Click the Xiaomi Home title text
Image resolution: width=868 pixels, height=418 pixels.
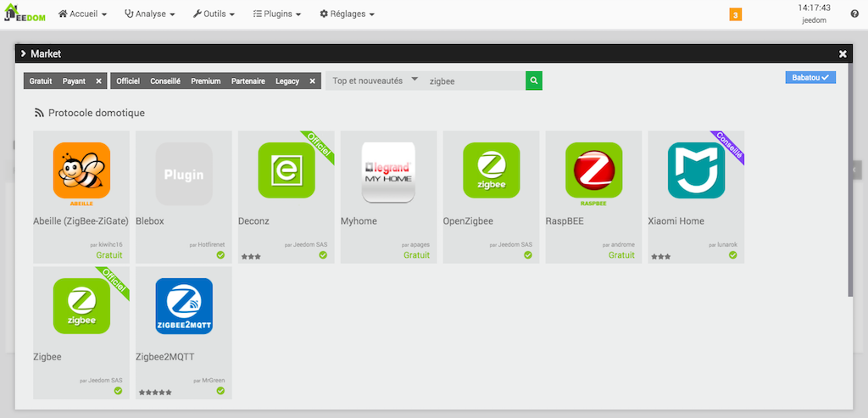pyautogui.click(x=676, y=221)
